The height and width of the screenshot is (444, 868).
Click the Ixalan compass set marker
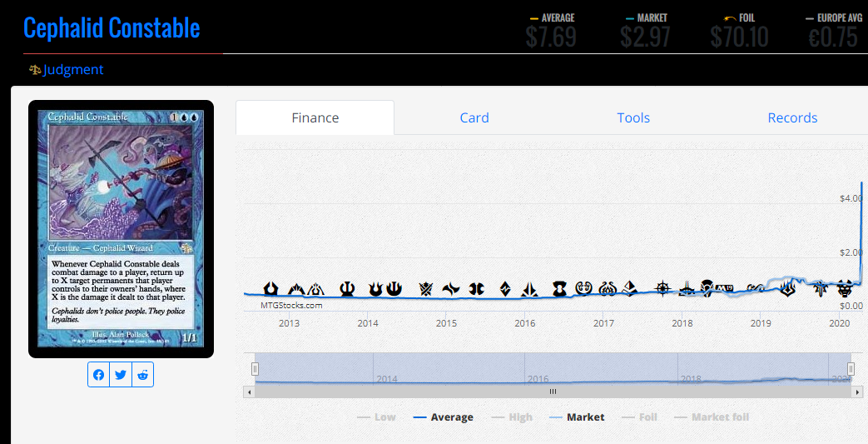coord(662,288)
